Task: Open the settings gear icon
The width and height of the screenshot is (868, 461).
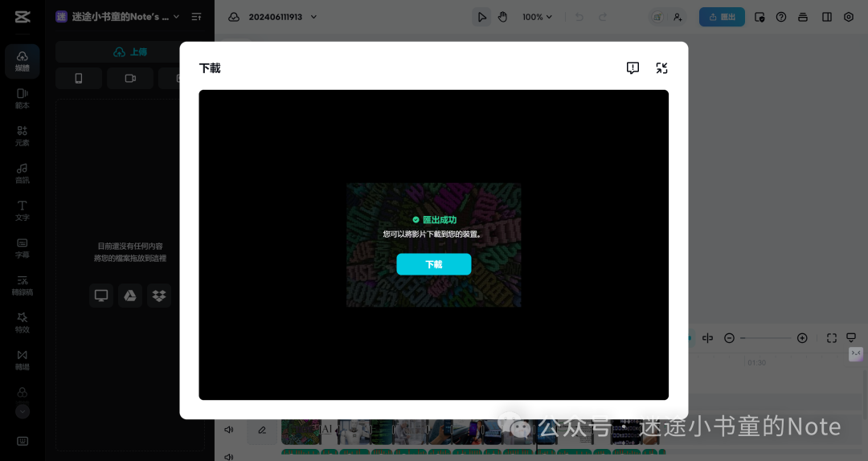Action: pos(849,17)
